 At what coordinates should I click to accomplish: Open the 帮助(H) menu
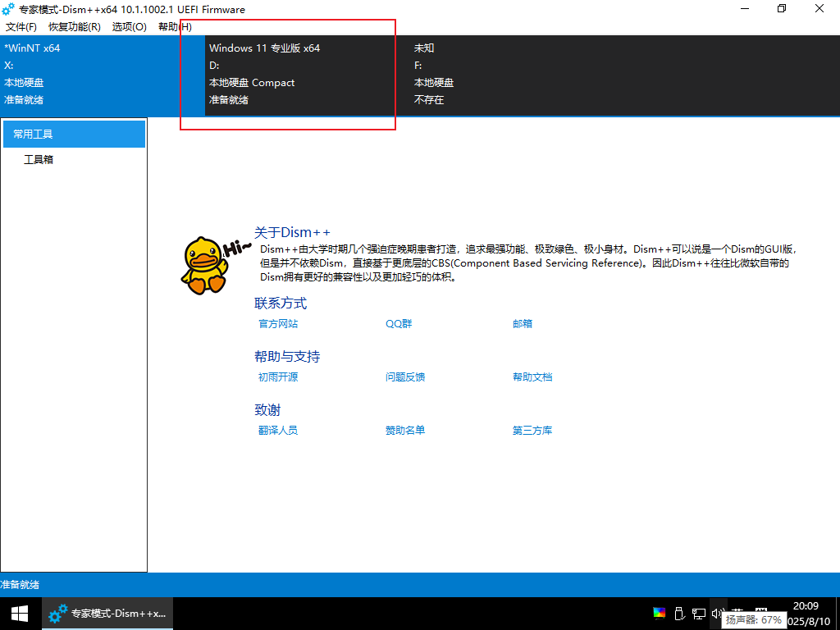[x=175, y=27]
